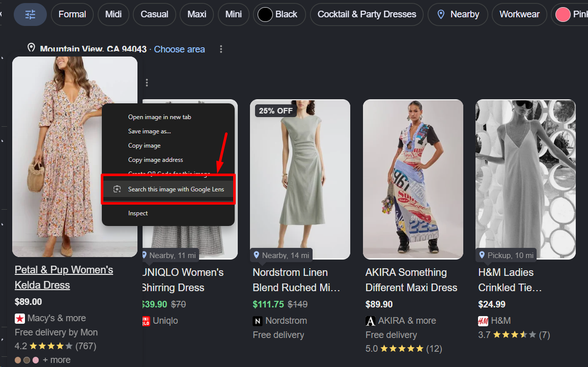Image resolution: width=588 pixels, height=367 pixels.
Task: Click location pin icon next to Mountain View
Action: pos(31,48)
